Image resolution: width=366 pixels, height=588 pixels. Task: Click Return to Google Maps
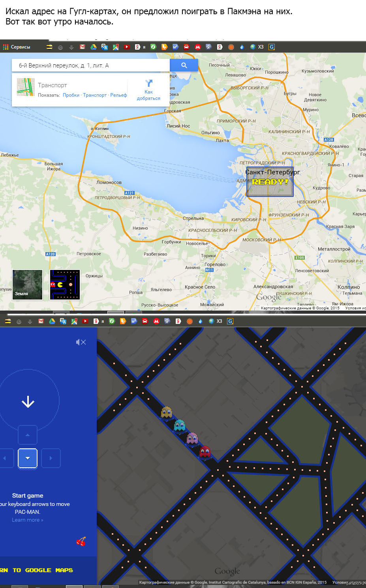[36, 570]
